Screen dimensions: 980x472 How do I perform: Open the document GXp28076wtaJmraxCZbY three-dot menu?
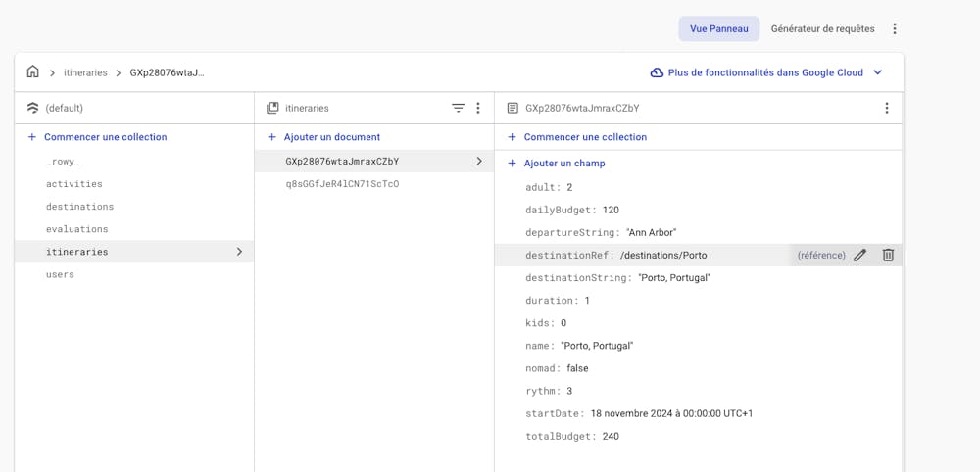(886, 108)
